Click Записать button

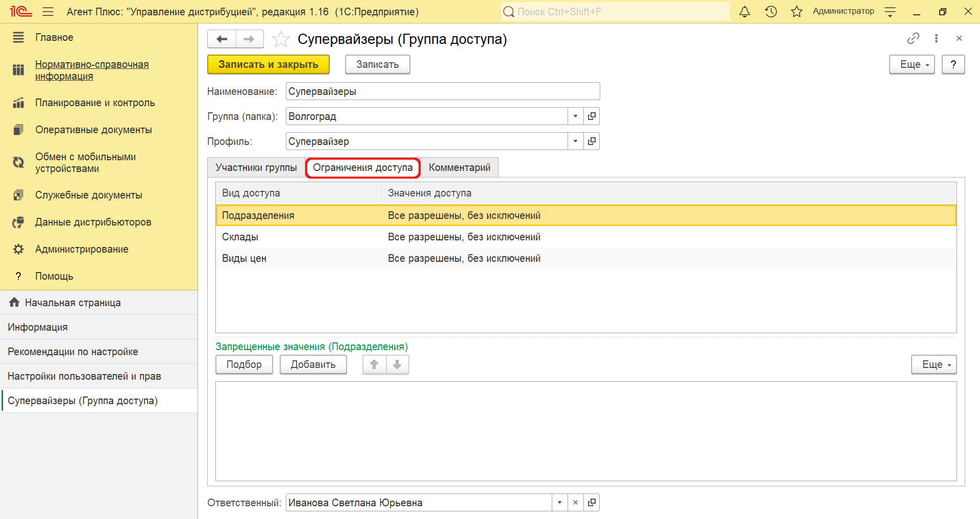pos(378,64)
